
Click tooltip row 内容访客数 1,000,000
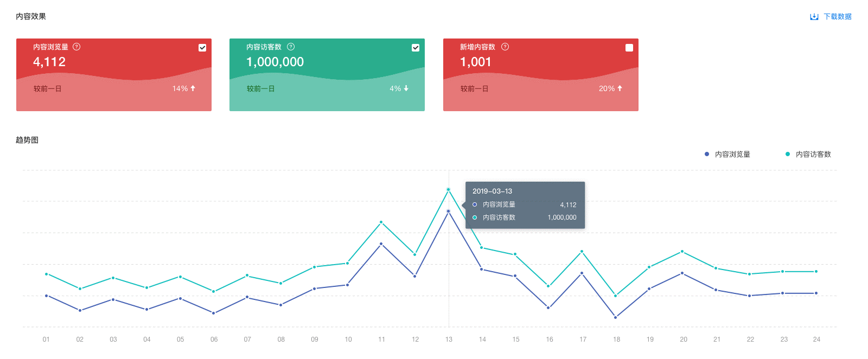[x=525, y=217]
